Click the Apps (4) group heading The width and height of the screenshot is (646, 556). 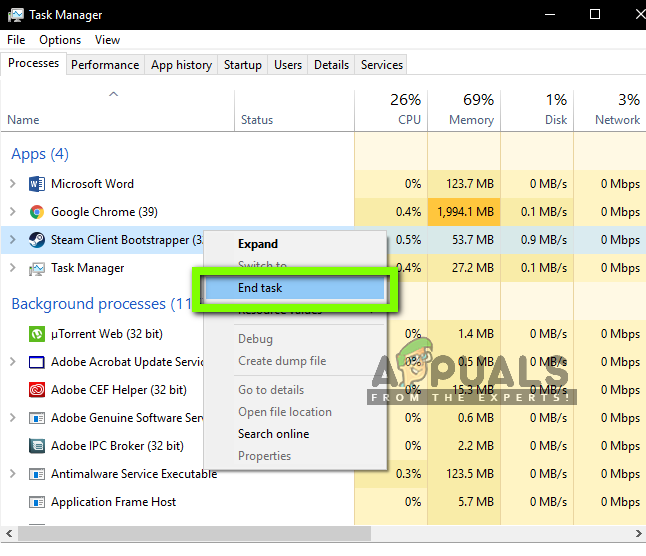coord(40,154)
